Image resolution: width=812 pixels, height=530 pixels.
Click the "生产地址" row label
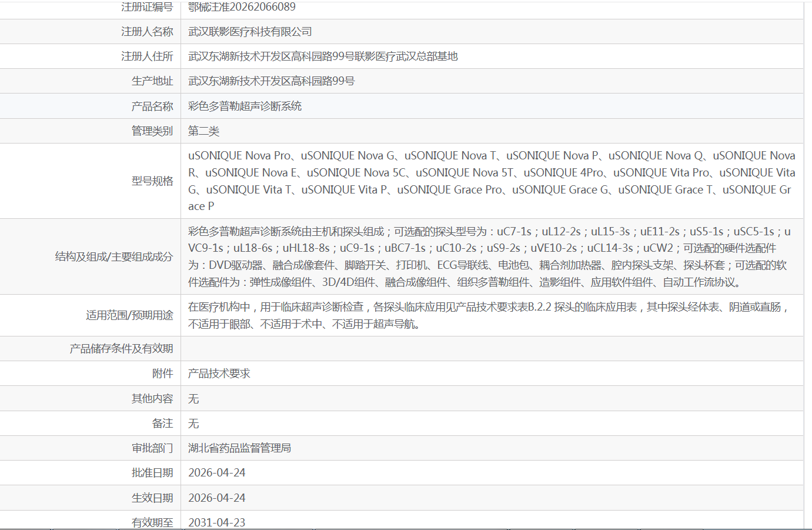click(152, 81)
